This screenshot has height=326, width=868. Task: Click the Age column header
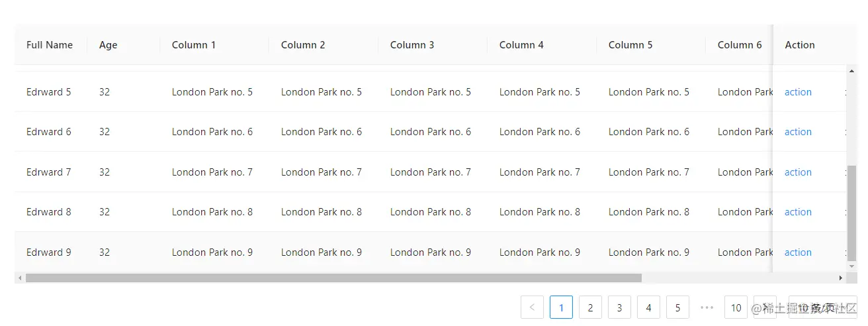108,45
